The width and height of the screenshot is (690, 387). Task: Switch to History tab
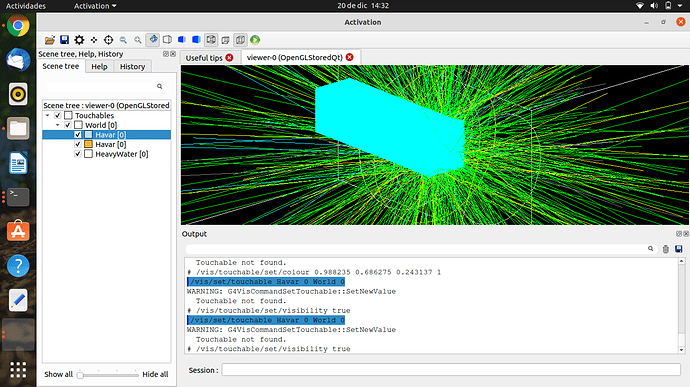click(132, 66)
